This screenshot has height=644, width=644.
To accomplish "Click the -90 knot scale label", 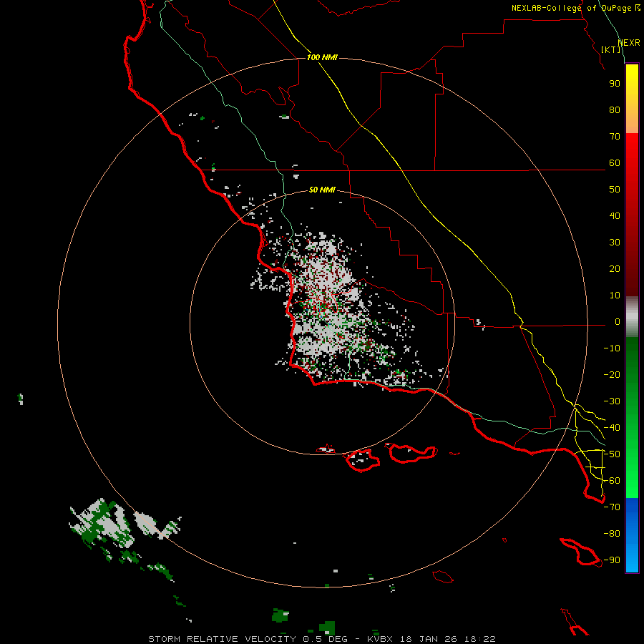I will pos(612,560).
